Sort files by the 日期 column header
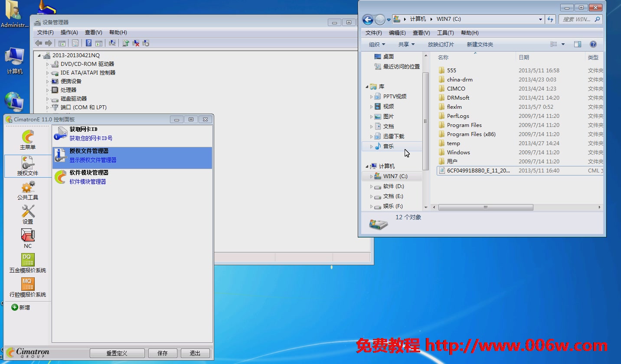Image resolution: width=621 pixels, height=364 pixels. click(x=524, y=57)
